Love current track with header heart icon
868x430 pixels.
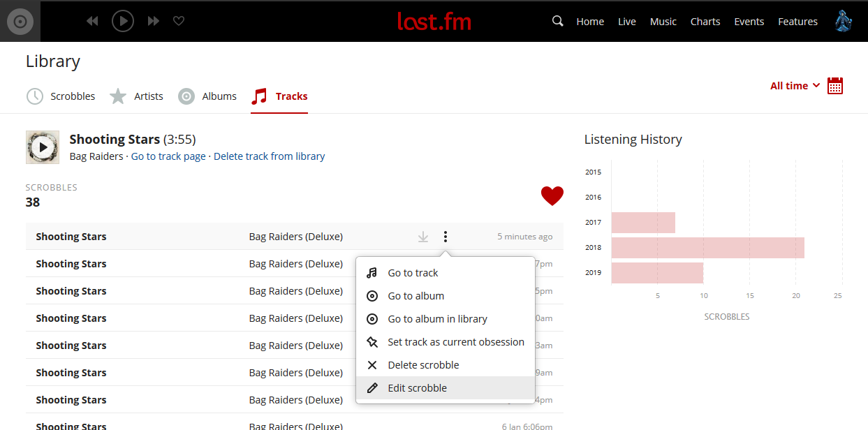[x=179, y=22]
